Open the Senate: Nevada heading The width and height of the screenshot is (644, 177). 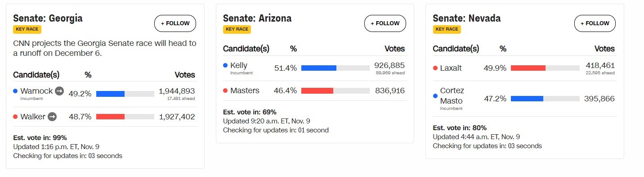[467, 18]
